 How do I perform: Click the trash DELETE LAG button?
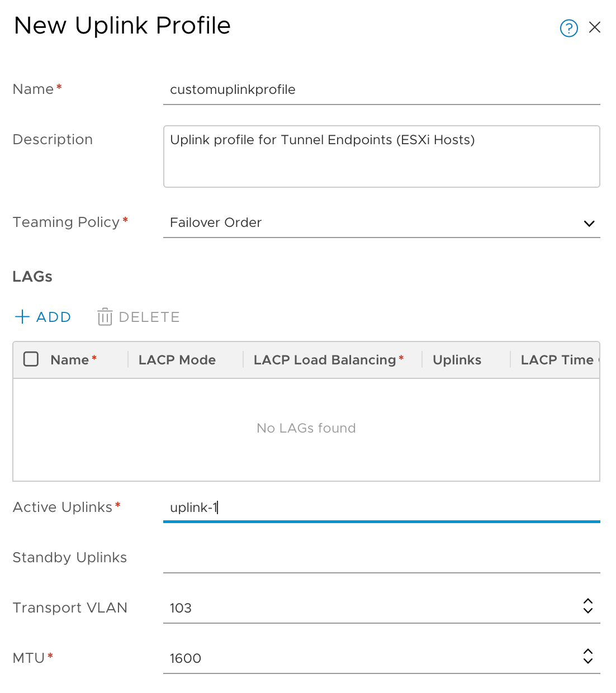139,317
